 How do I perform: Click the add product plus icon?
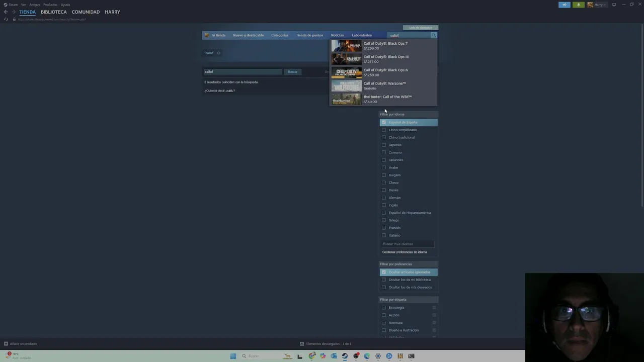click(6, 344)
